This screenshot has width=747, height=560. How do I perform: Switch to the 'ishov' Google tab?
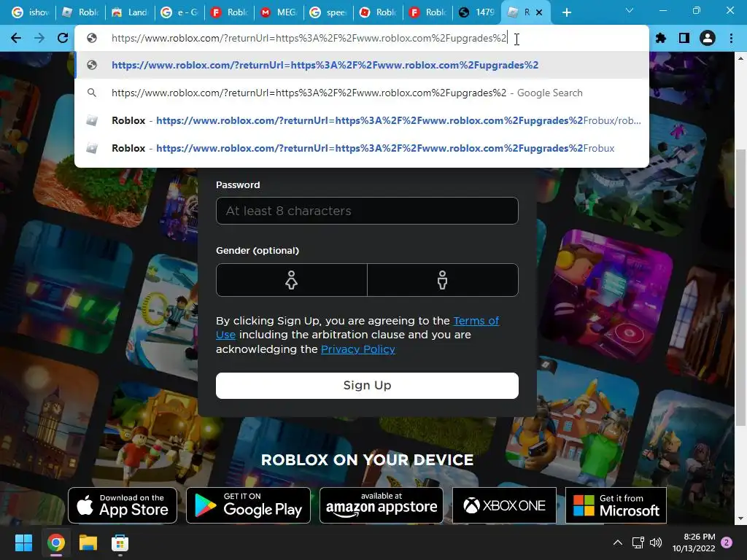pyautogui.click(x=31, y=12)
